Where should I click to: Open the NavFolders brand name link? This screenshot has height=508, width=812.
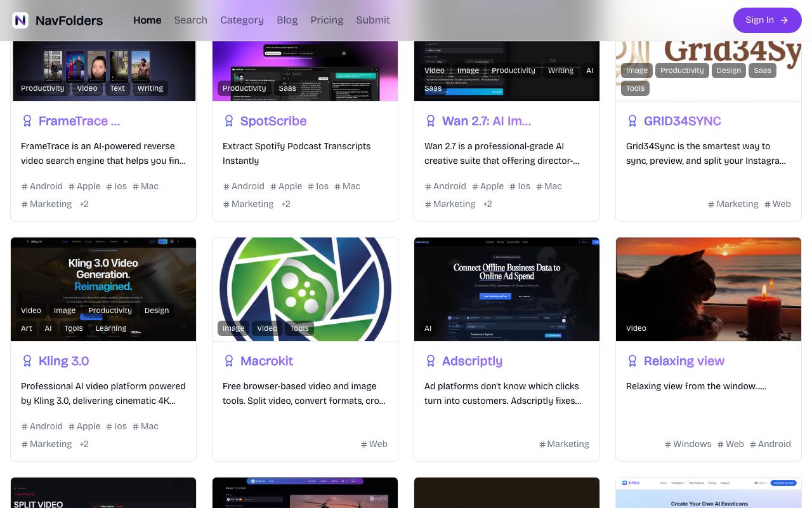69,20
